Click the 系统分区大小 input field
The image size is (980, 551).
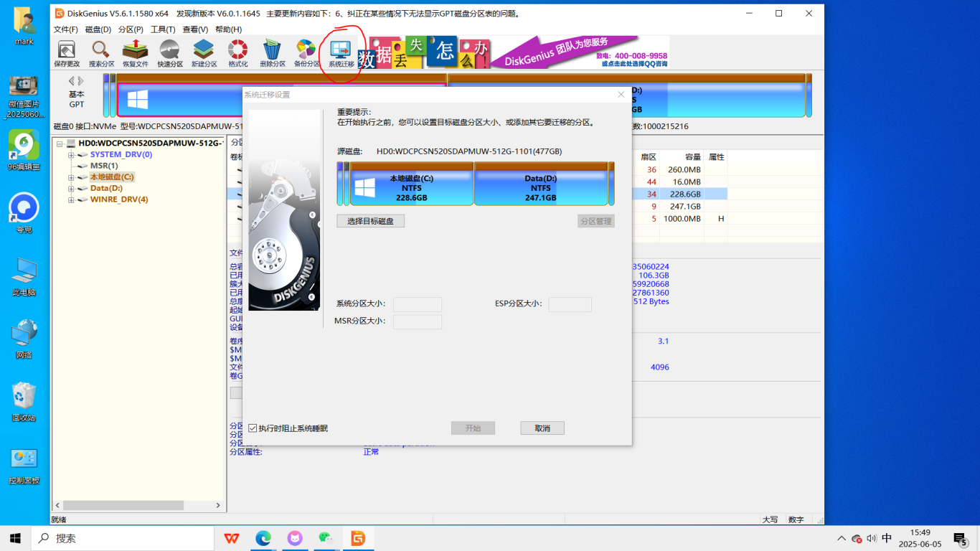[418, 304]
